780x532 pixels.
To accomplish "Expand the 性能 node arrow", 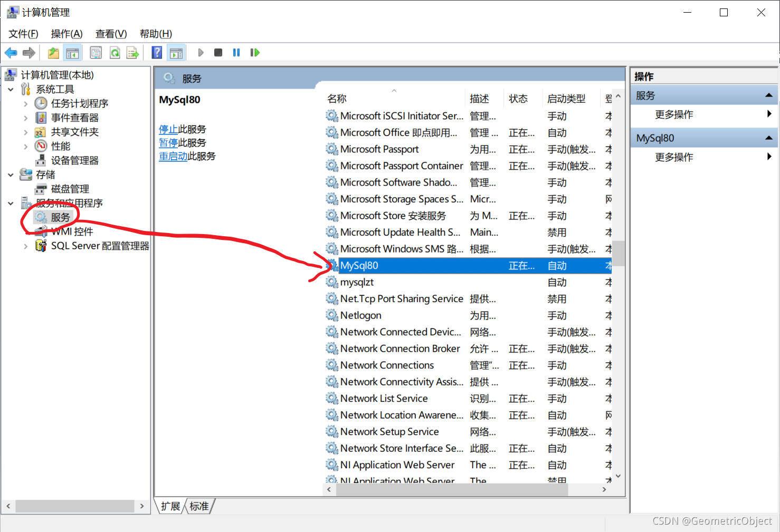I will pyautogui.click(x=25, y=146).
